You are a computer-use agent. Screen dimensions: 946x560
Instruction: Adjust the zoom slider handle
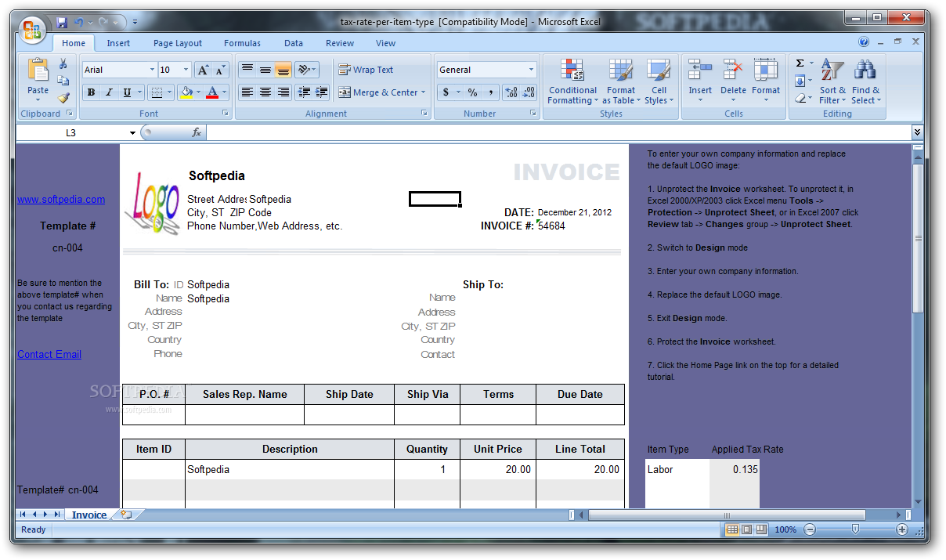[855, 529]
